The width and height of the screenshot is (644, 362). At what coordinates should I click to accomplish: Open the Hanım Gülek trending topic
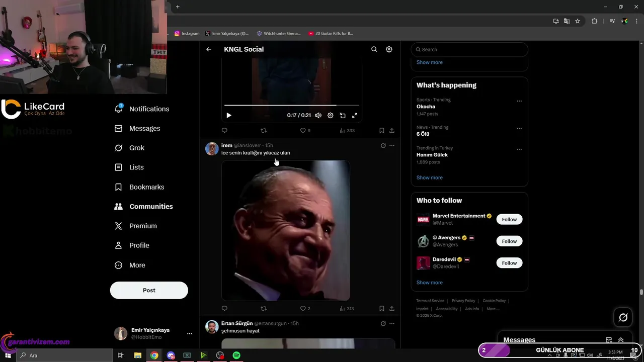click(x=432, y=155)
